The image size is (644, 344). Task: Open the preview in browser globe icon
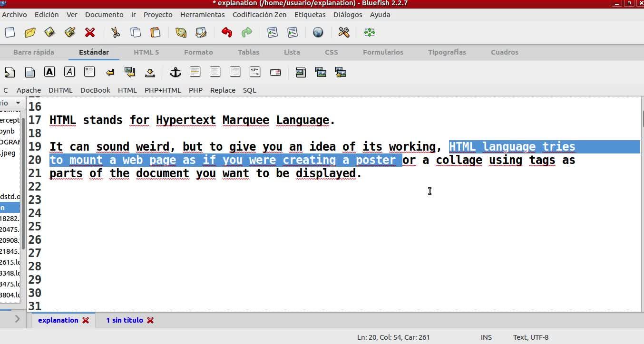(x=318, y=32)
